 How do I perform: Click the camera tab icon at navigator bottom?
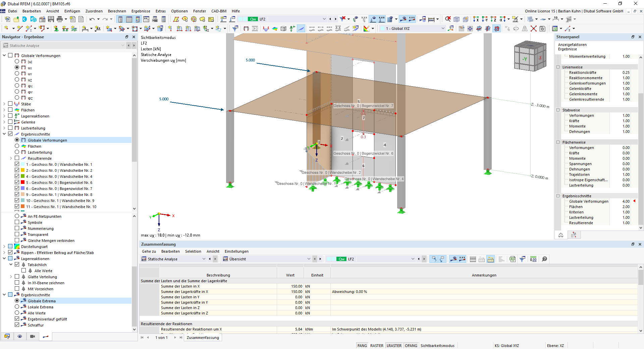coord(33,336)
